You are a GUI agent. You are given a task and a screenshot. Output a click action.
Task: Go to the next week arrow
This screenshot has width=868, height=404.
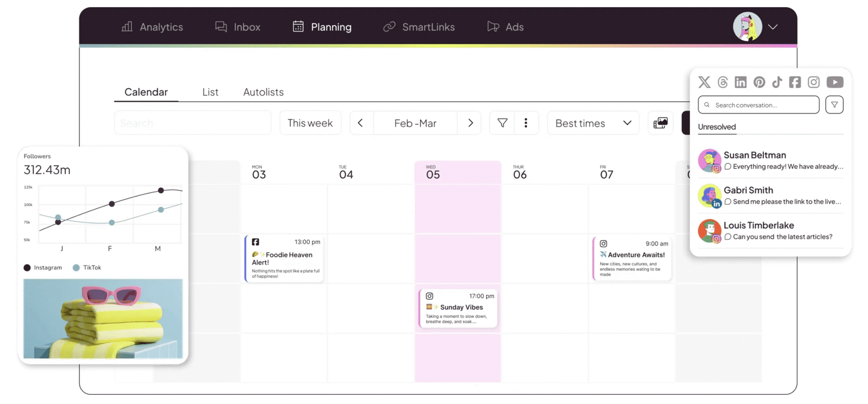click(x=470, y=123)
